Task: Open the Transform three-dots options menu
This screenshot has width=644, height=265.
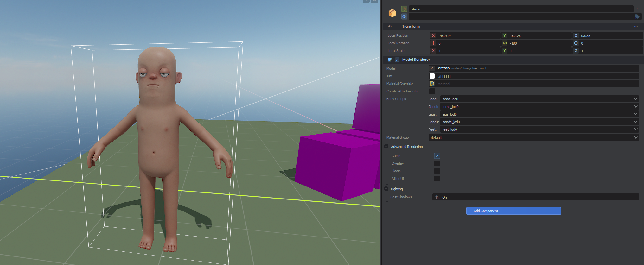Action: [636, 27]
